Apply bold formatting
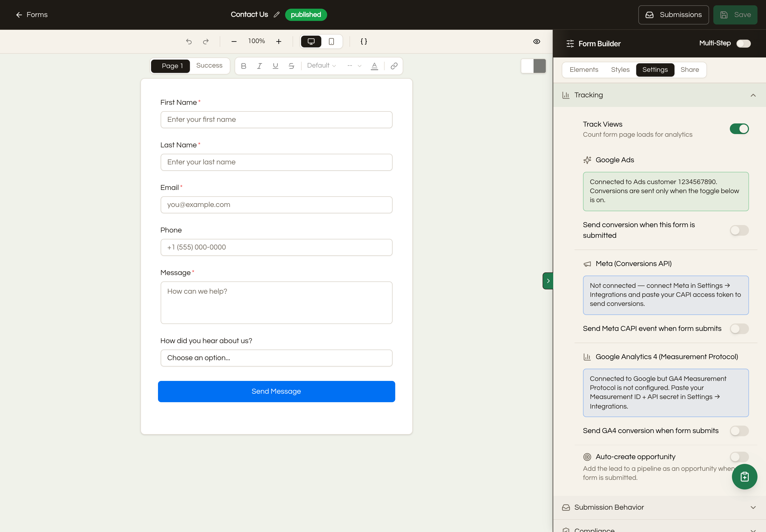Image resolution: width=766 pixels, height=532 pixels. (244, 66)
